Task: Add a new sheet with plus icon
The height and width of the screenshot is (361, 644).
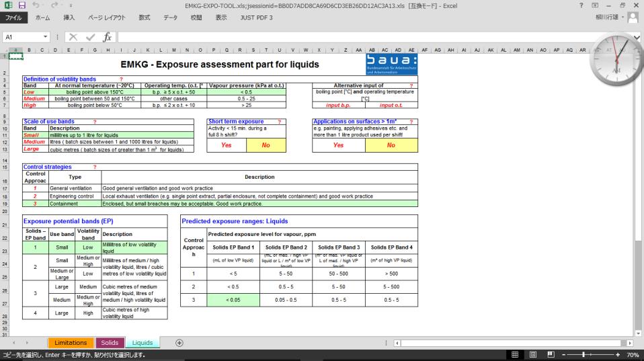Action: tap(179, 343)
